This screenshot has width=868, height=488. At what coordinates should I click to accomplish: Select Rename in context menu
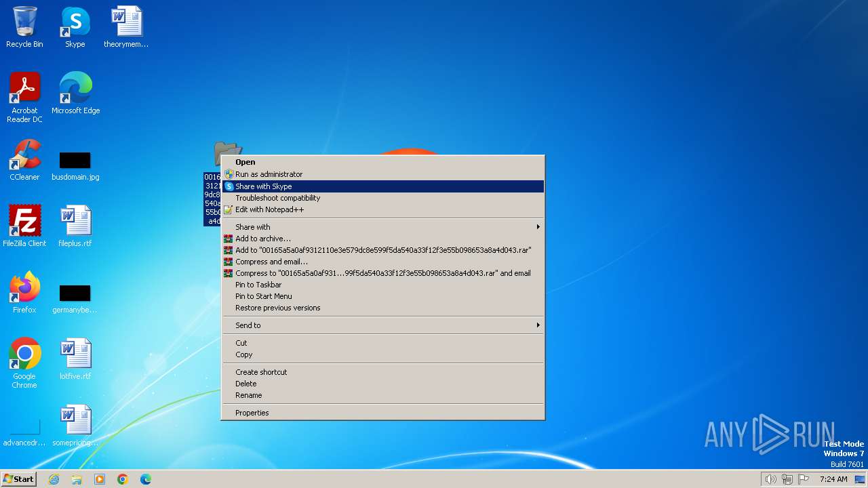(383, 395)
